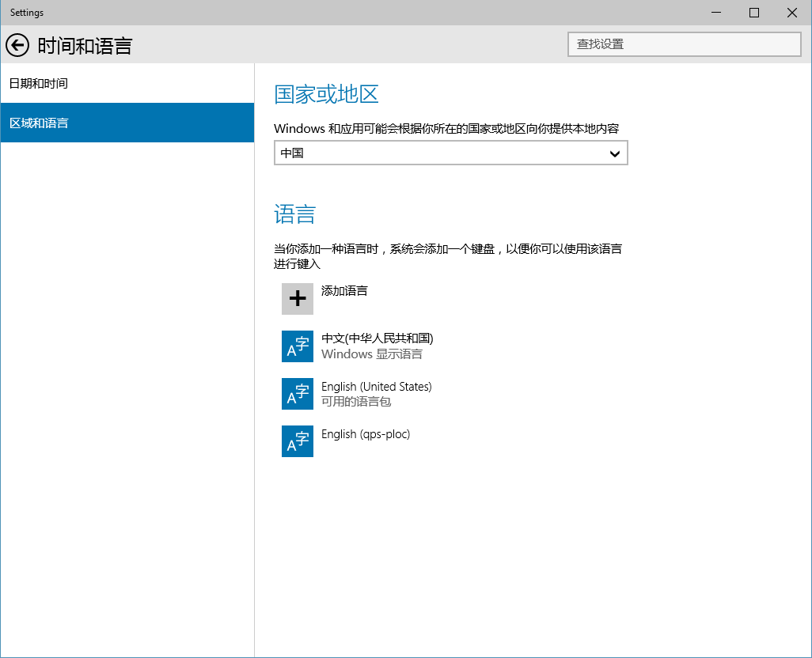Viewport: 812px width, 658px height.
Task: Minimize the Settings window
Action: [716, 13]
